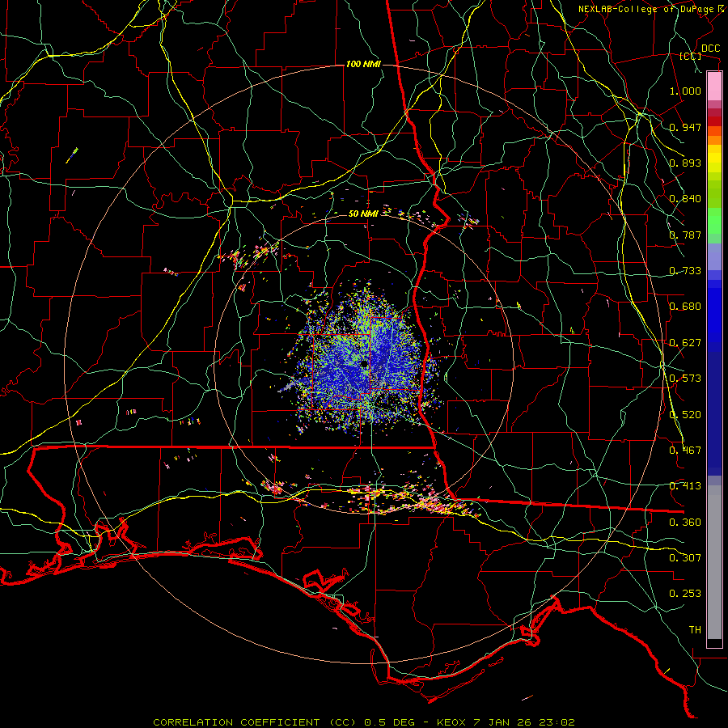Click the 0.733 scale value
728x728 pixels.
pyautogui.click(x=685, y=271)
